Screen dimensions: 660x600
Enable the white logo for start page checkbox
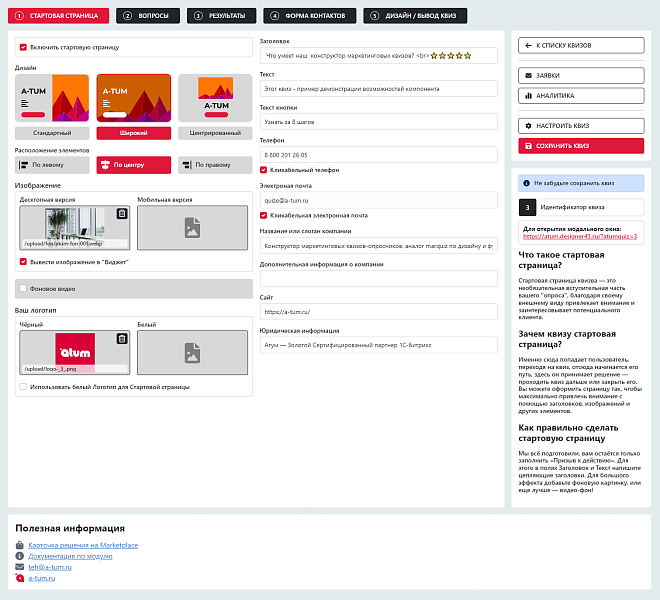(x=24, y=386)
